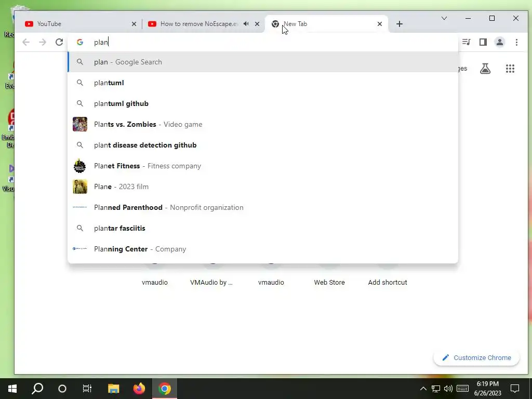
Task: Close the How to remove NoEscape tab
Action: [x=257, y=24]
